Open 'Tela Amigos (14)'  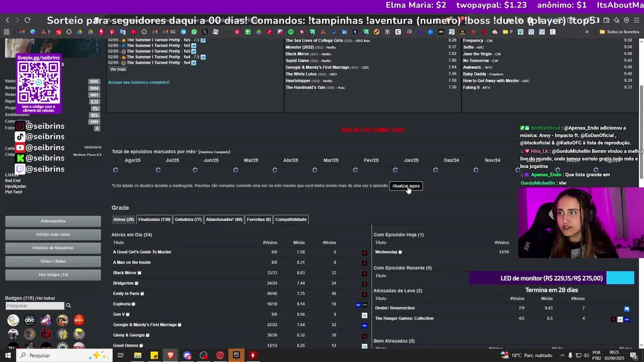(x=53, y=275)
